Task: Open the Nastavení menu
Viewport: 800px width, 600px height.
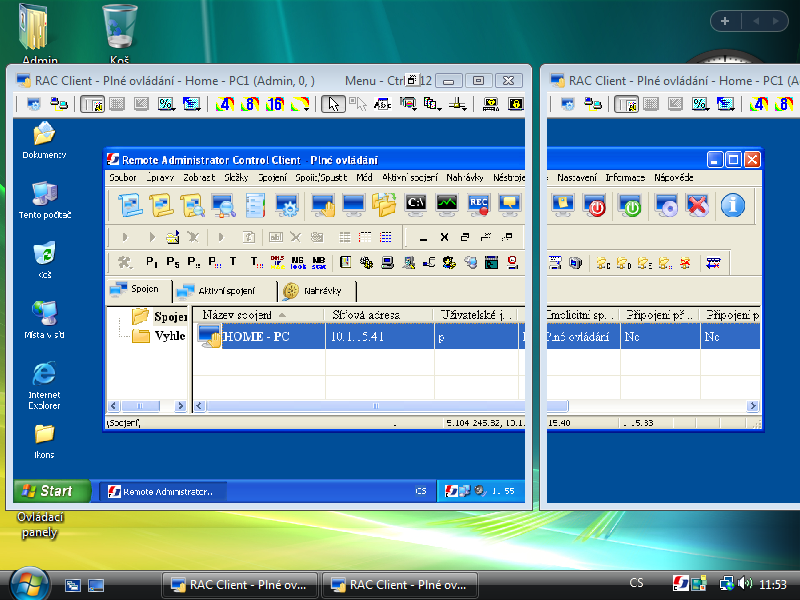Action: tap(577, 178)
